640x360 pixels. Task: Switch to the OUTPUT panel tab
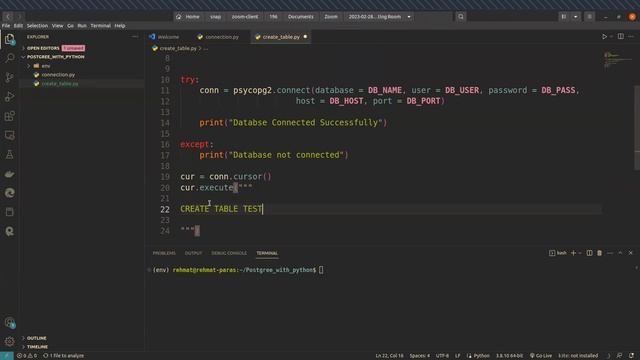[x=193, y=253]
